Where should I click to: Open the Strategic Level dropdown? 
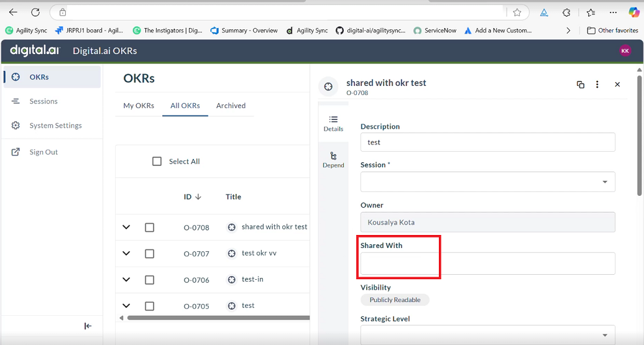pos(487,334)
